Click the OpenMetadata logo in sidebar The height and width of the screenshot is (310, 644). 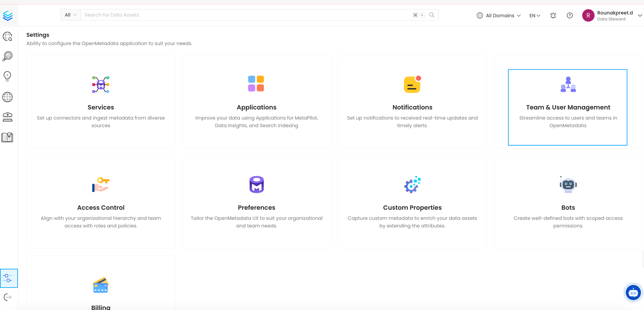[x=8, y=15]
